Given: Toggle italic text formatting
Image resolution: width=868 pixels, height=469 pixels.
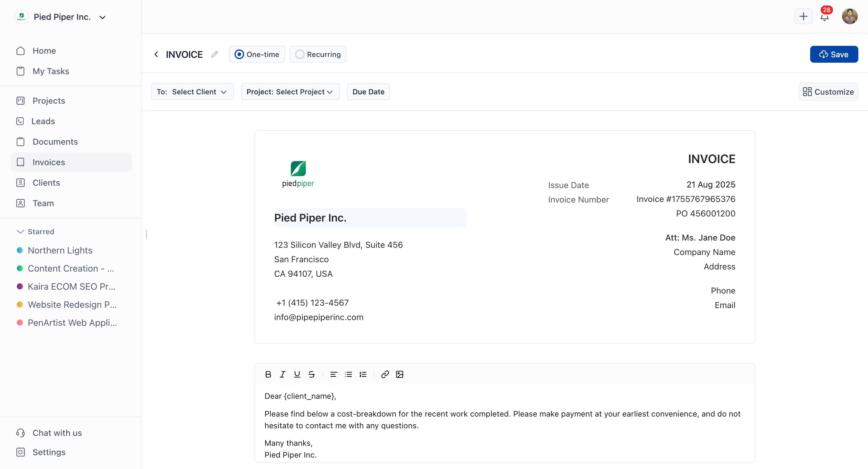Looking at the screenshot, I should (x=282, y=374).
